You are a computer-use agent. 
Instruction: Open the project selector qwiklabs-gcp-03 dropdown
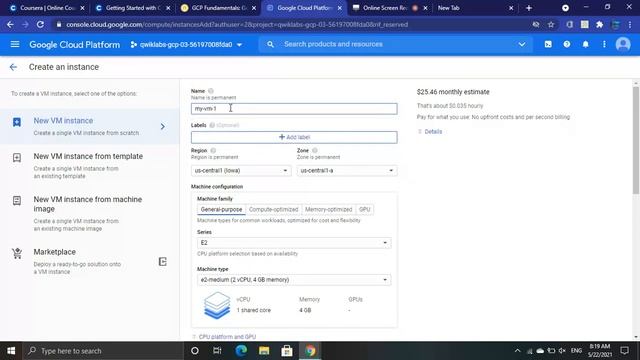(x=186, y=44)
